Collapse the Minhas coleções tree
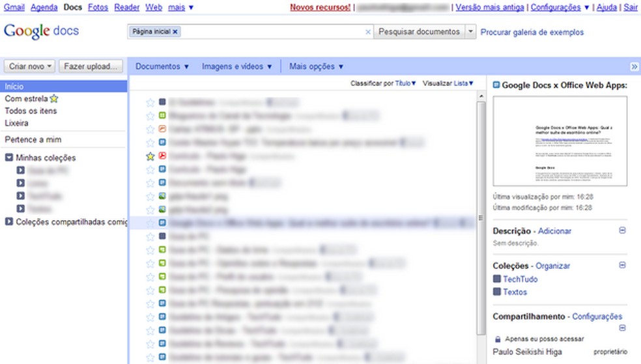The image size is (641, 364). 9,158
